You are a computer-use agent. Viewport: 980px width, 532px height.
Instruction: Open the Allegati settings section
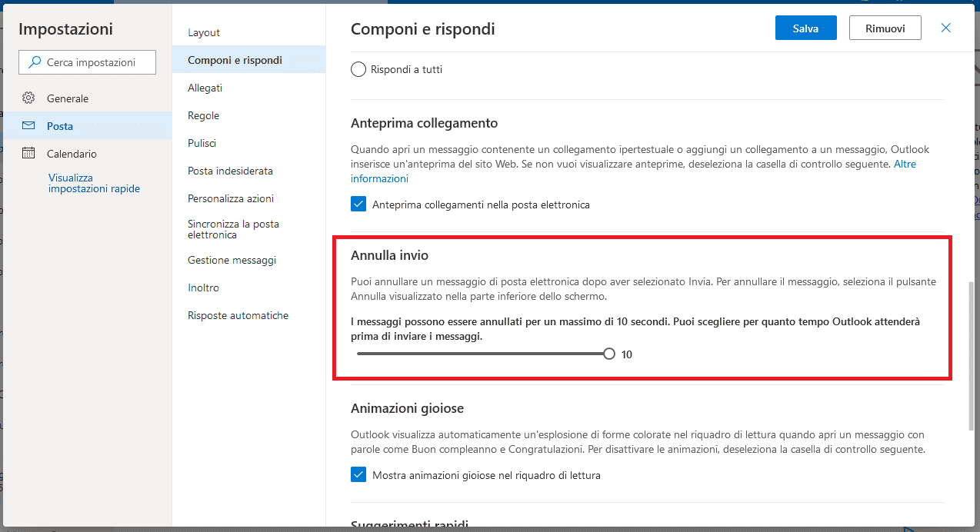205,88
